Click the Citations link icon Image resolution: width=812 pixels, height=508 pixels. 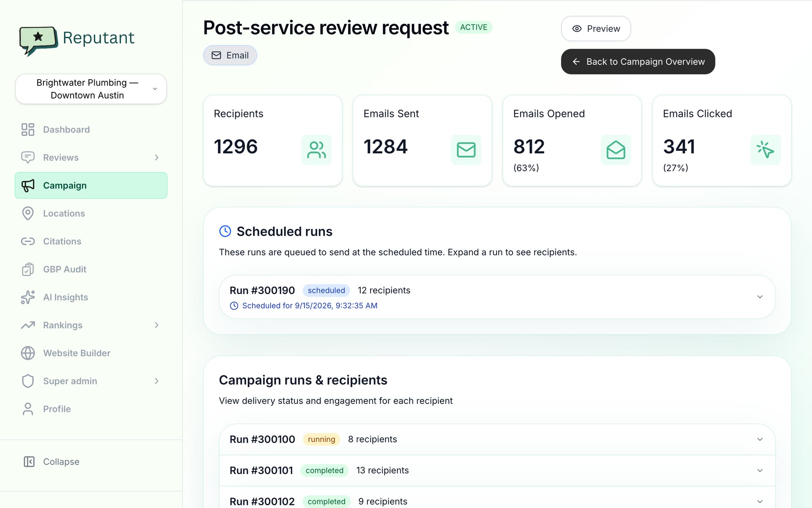[x=28, y=241]
